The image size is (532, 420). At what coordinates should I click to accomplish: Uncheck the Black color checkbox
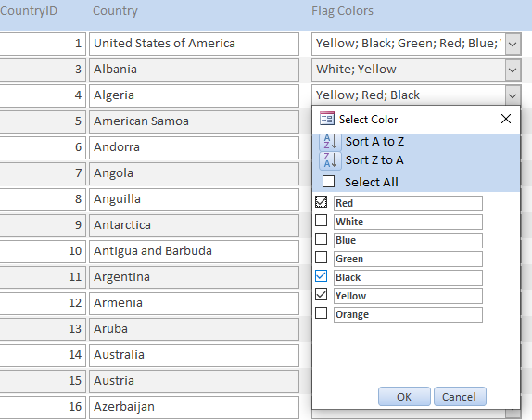321,276
